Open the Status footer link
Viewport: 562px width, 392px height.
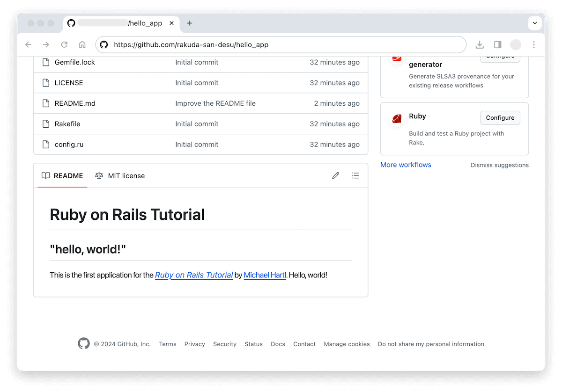253,344
